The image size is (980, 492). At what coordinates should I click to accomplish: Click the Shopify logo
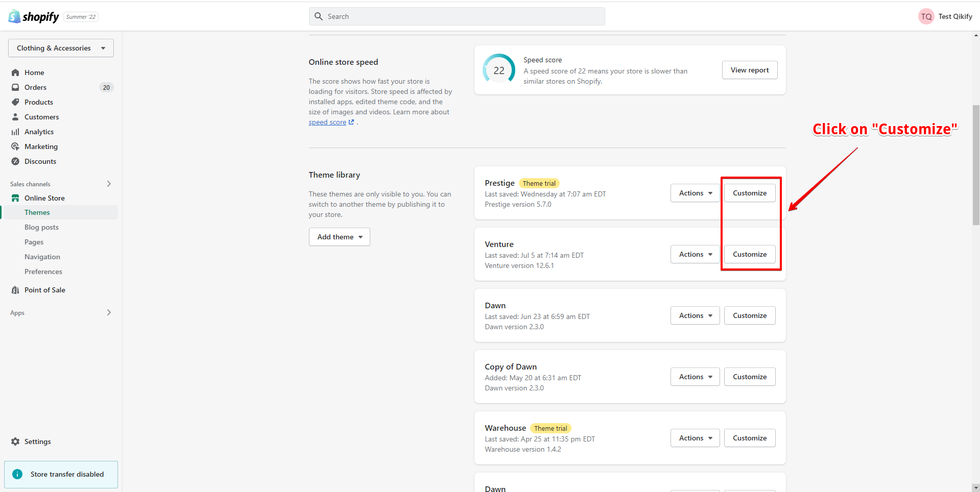(34, 16)
